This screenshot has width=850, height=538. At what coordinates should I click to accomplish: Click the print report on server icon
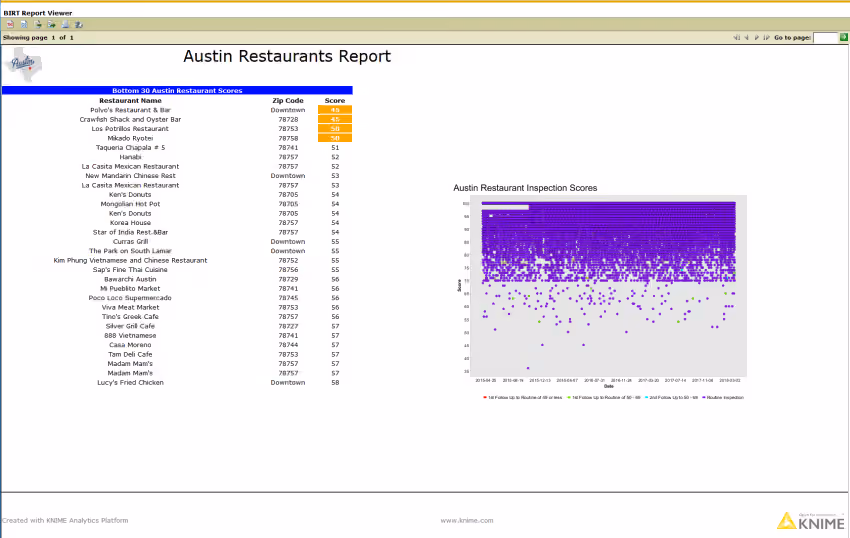(79, 24)
